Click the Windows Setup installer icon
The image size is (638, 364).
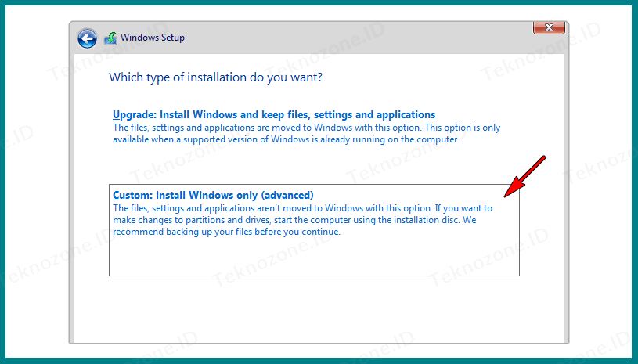tap(110, 38)
